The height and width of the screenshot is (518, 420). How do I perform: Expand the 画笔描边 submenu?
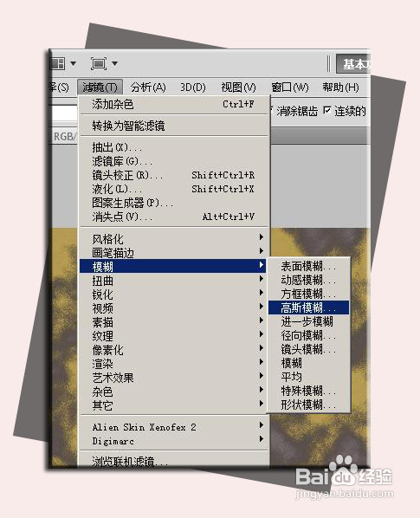174,252
